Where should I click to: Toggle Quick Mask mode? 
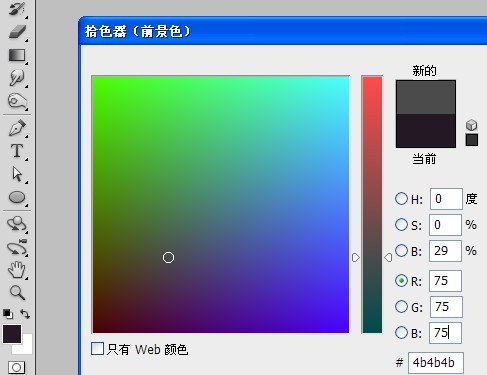pyautogui.click(x=16, y=367)
